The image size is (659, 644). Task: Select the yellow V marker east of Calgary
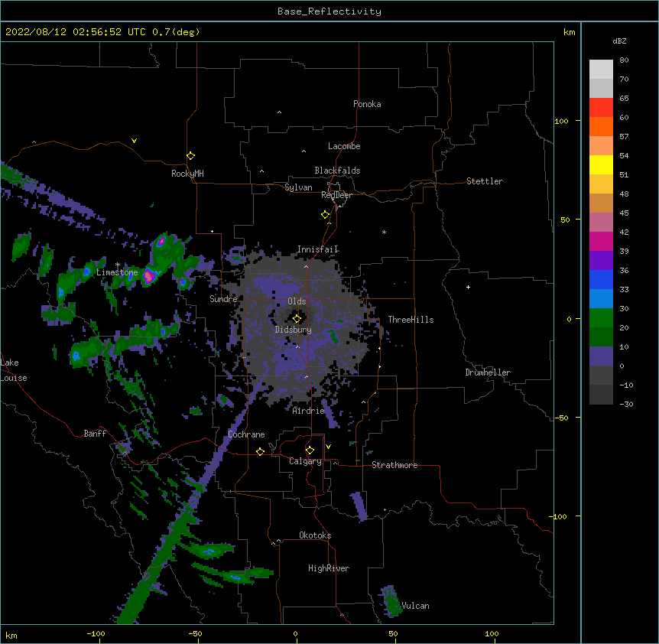coord(328,447)
